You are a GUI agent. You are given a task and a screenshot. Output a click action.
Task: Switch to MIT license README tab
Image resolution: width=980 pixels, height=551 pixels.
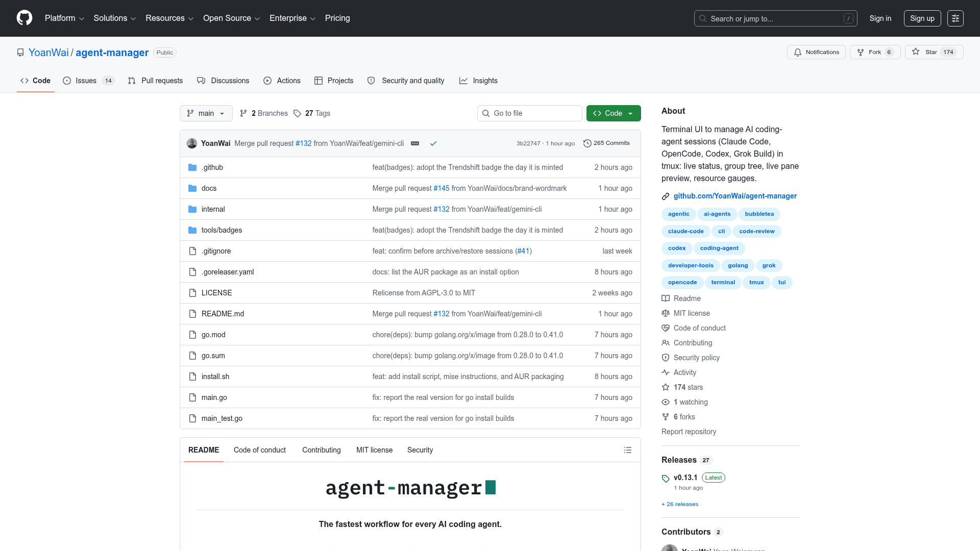[x=375, y=450]
